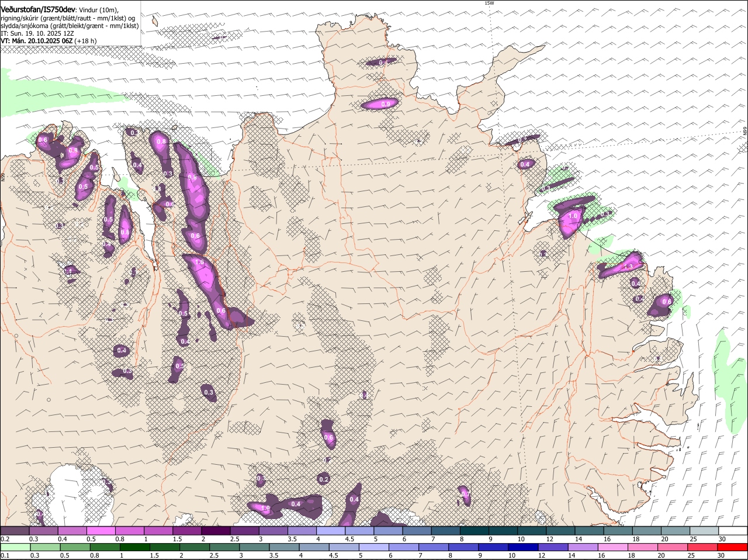Select top legend swatch between 0.8 and 1
The height and width of the screenshot is (560, 748).
[129, 530]
